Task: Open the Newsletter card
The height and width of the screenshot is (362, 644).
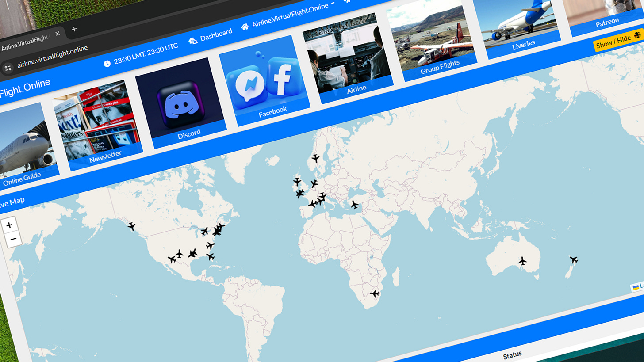Action: tap(98, 125)
